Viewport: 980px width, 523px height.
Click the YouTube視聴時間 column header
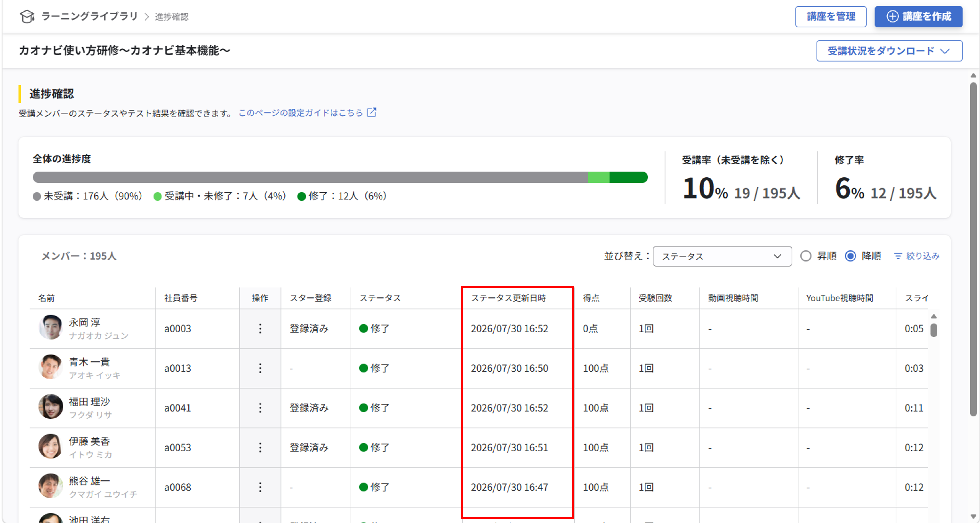click(x=840, y=298)
